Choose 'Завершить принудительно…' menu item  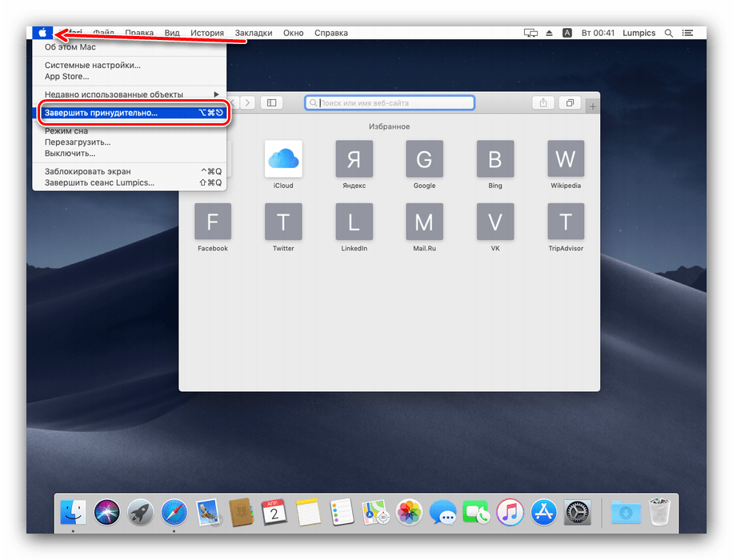click(130, 113)
